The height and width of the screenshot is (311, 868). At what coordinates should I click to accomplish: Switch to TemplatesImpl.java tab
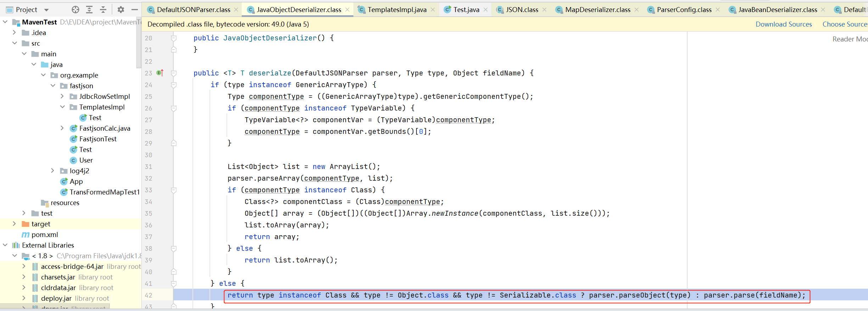click(x=397, y=10)
